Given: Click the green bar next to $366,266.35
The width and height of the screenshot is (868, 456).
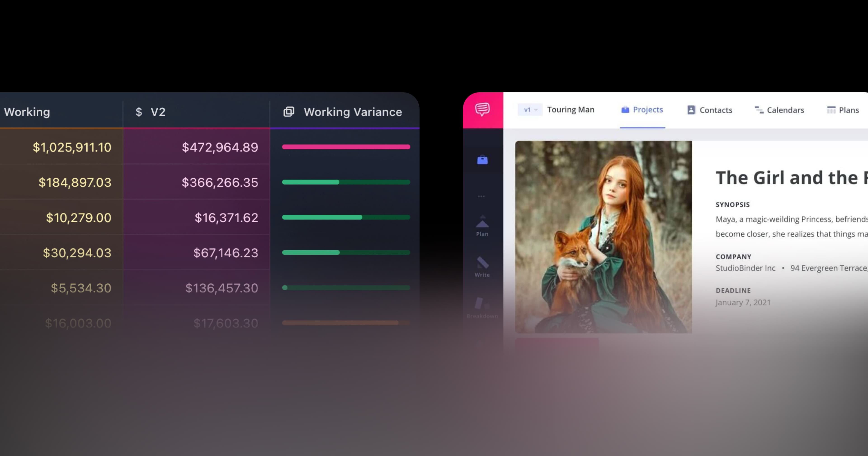Looking at the screenshot, I should pos(346,182).
